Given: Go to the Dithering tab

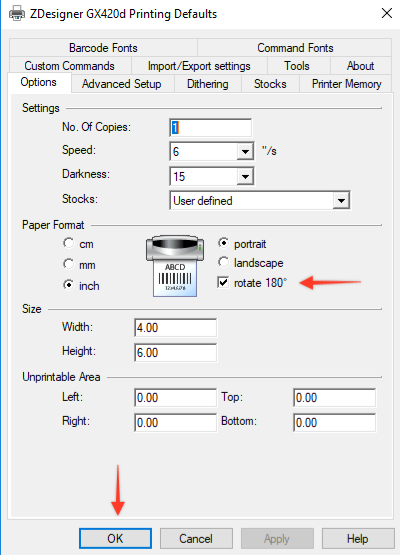Looking at the screenshot, I should (x=208, y=84).
